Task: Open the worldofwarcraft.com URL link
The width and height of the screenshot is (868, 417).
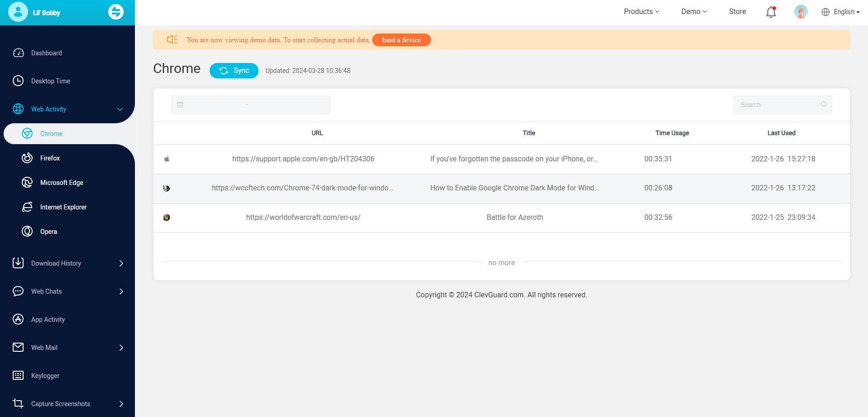Action: tap(303, 218)
